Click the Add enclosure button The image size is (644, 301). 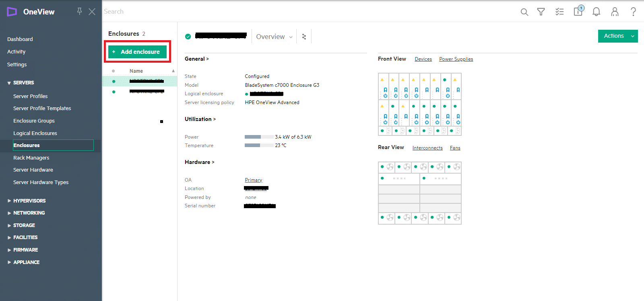pyautogui.click(x=137, y=52)
